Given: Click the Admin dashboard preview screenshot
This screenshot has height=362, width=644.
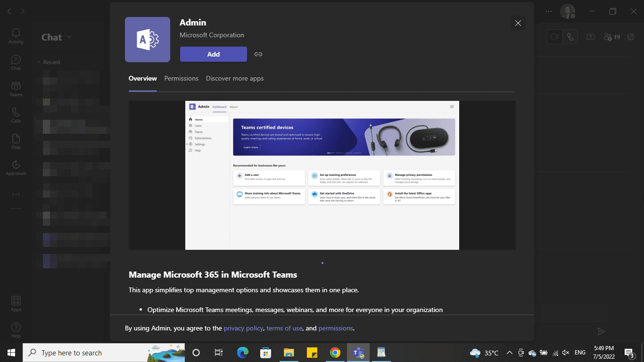Looking at the screenshot, I should (322, 175).
